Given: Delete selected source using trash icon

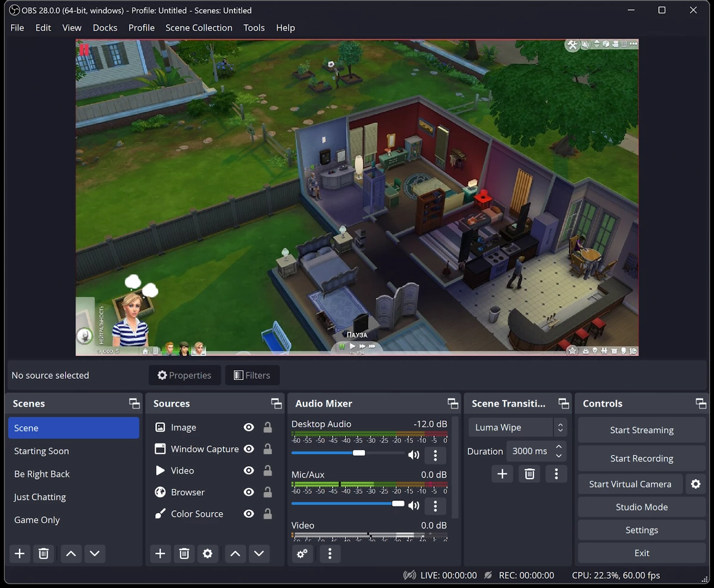Looking at the screenshot, I should pyautogui.click(x=184, y=554).
